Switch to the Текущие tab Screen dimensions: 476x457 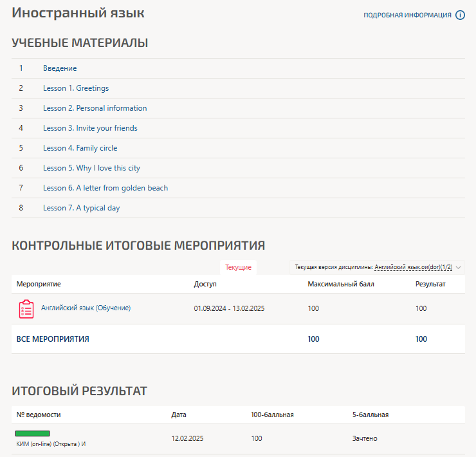point(238,267)
